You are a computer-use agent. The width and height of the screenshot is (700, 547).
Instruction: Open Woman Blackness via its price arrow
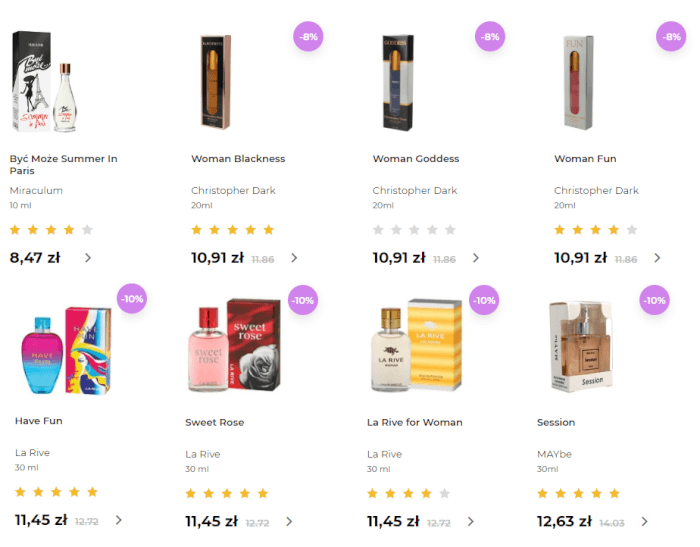[x=294, y=258]
